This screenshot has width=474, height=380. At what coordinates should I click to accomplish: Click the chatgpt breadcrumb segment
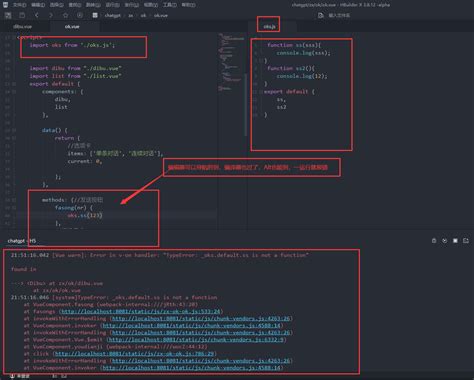pyautogui.click(x=112, y=15)
